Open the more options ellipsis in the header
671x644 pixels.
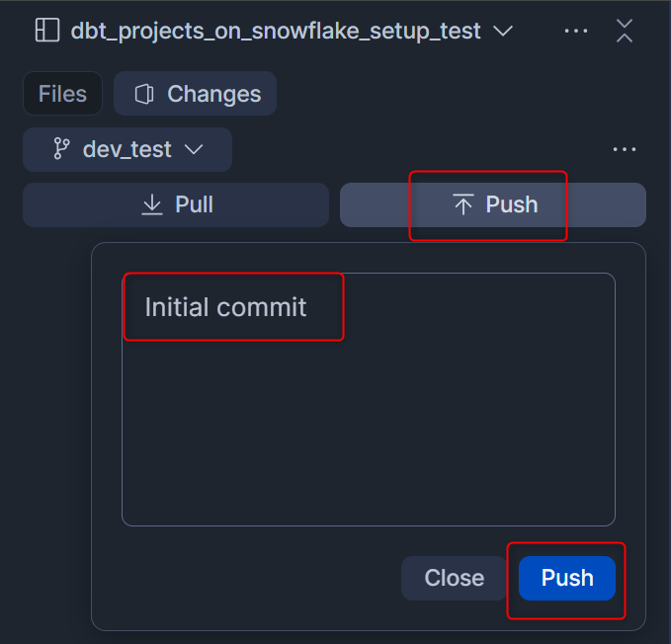click(576, 31)
